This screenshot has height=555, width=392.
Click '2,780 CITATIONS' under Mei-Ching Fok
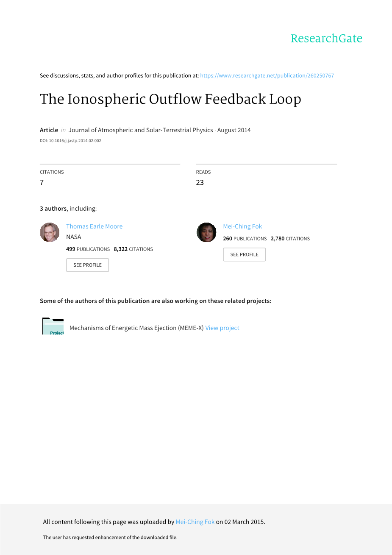(x=290, y=239)
